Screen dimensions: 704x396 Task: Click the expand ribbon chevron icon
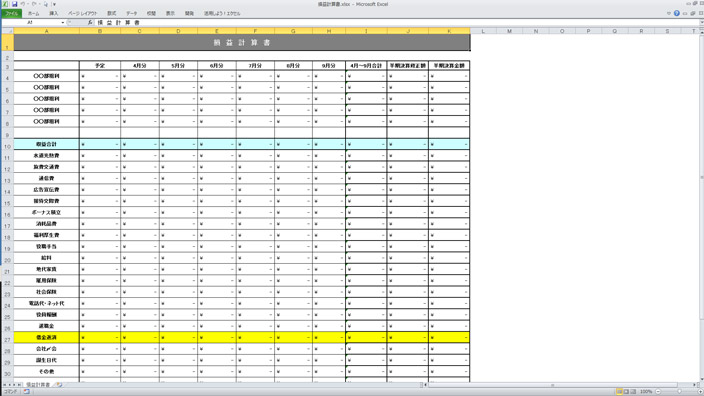point(669,13)
